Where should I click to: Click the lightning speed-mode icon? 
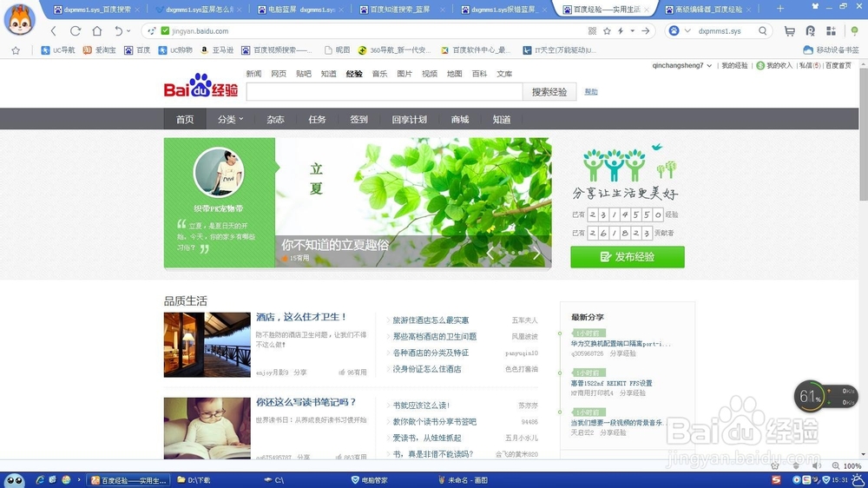tap(621, 31)
